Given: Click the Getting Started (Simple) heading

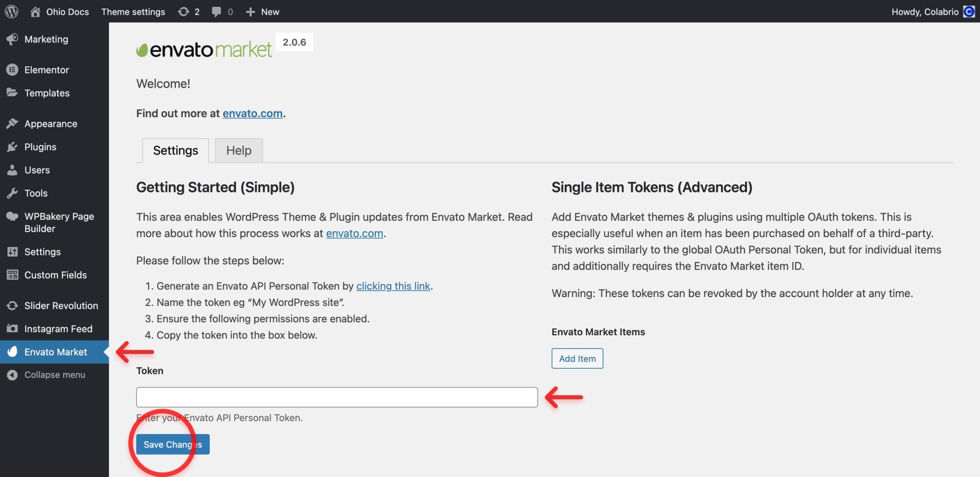Looking at the screenshot, I should (216, 187).
